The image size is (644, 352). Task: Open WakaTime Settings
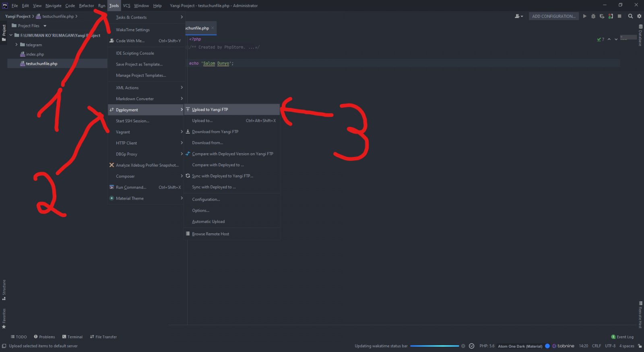tap(146, 30)
